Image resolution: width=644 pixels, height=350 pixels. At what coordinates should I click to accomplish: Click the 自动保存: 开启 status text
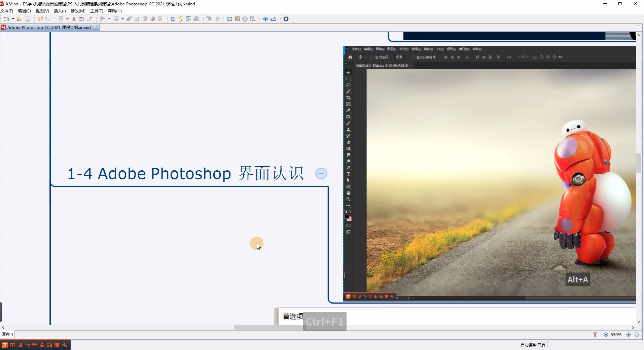click(x=533, y=345)
